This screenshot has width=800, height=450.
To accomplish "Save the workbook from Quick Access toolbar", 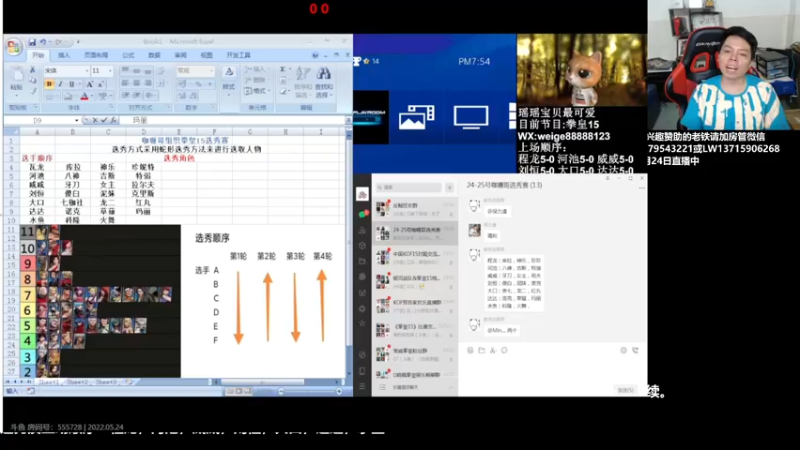I will pyautogui.click(x=32, y=42).
